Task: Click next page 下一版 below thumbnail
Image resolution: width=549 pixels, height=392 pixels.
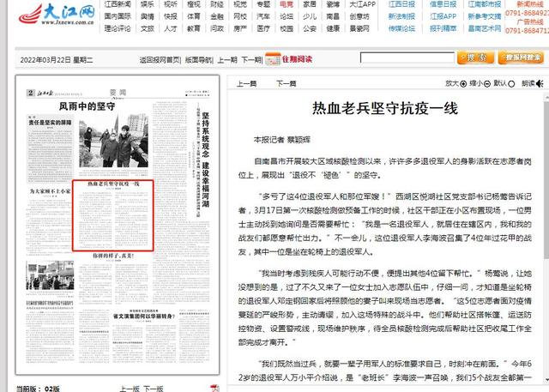Action: tap(153, 389)
